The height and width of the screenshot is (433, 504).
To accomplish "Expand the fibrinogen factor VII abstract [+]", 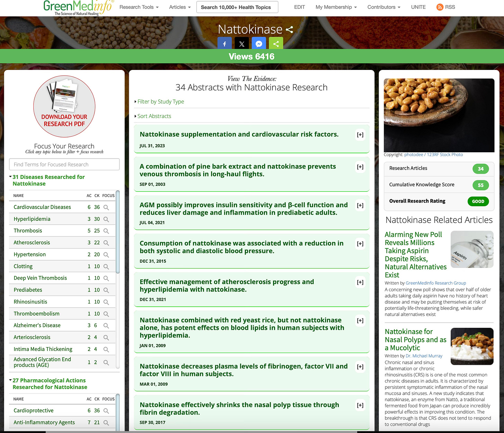I will pos(360,367).
